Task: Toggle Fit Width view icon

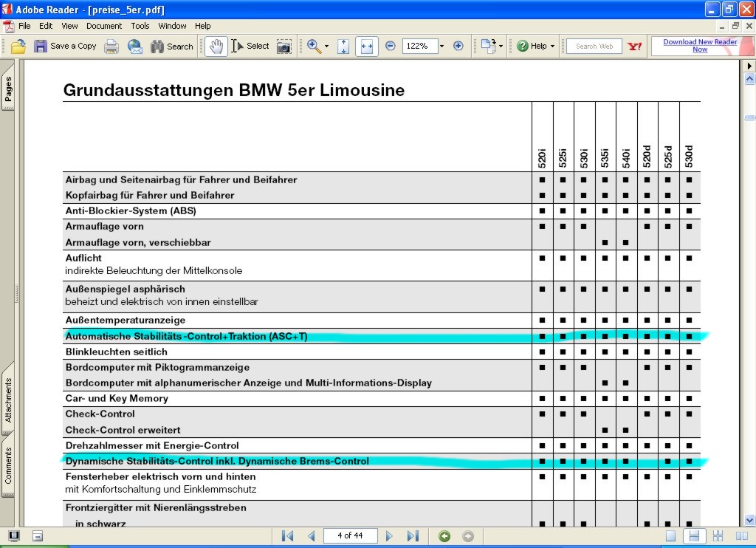Action: click(366, 47)
